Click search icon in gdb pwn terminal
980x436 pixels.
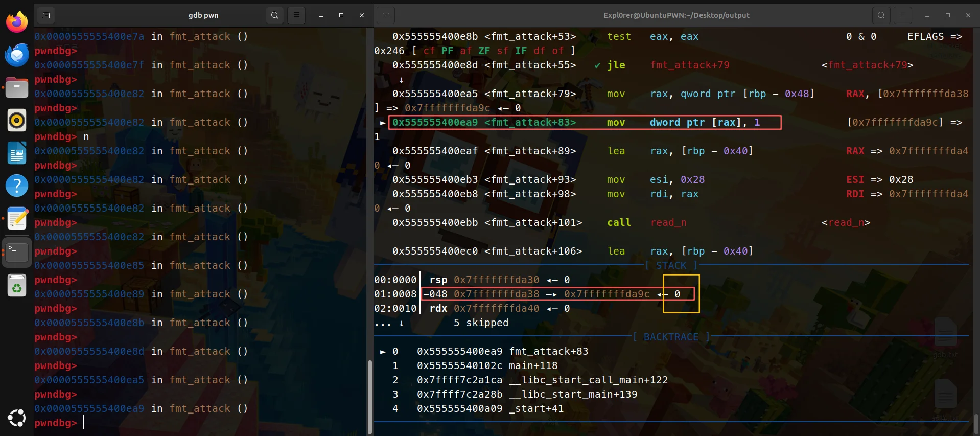(275, 15)
